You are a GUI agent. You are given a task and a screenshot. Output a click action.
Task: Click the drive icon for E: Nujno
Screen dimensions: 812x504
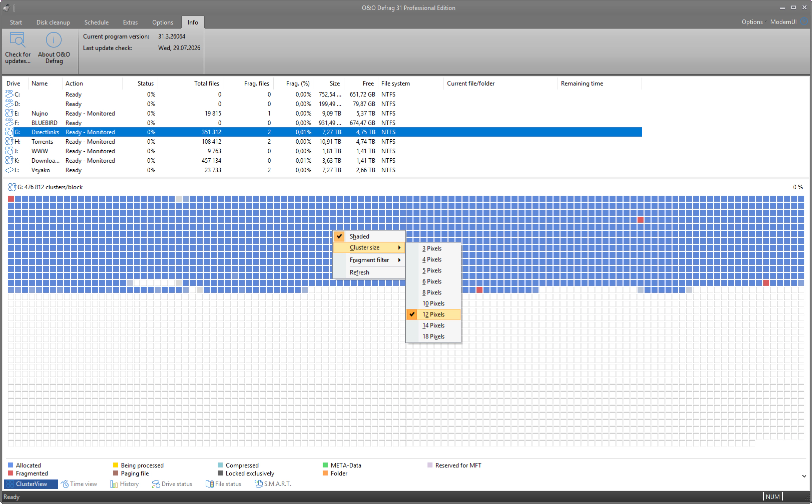(x=9, y=113)
